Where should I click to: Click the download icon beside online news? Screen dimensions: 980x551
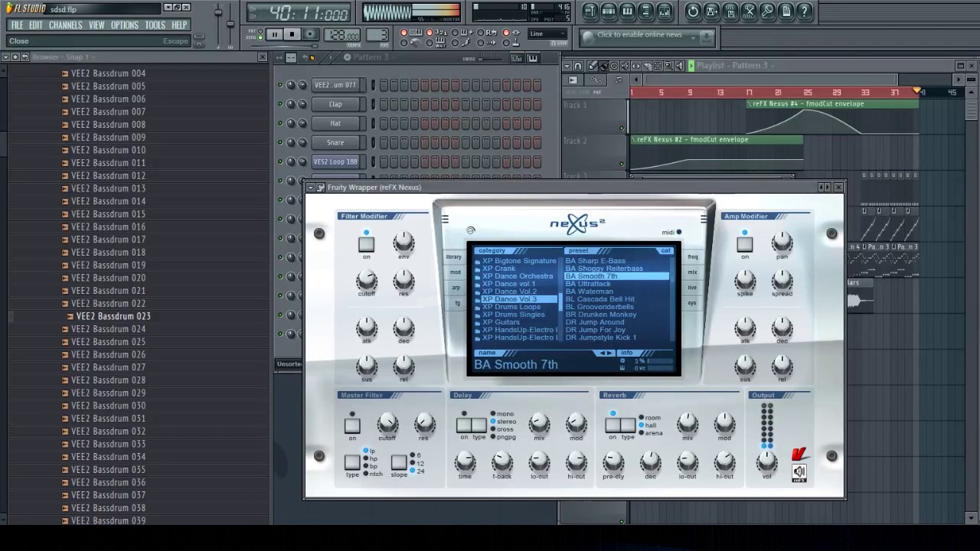click(x=707, y=37)
